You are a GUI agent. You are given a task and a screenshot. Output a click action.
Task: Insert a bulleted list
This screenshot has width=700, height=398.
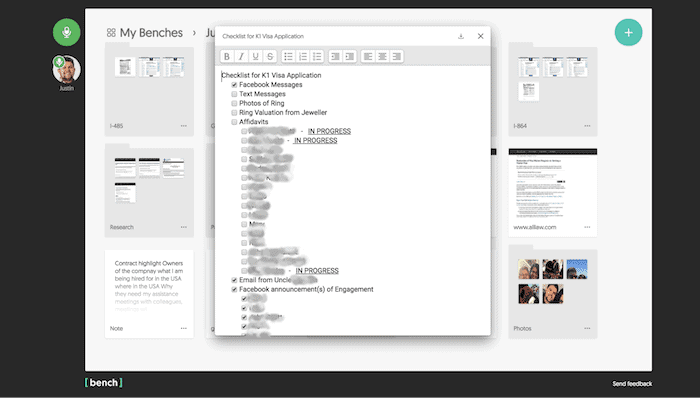pos(288,56)
